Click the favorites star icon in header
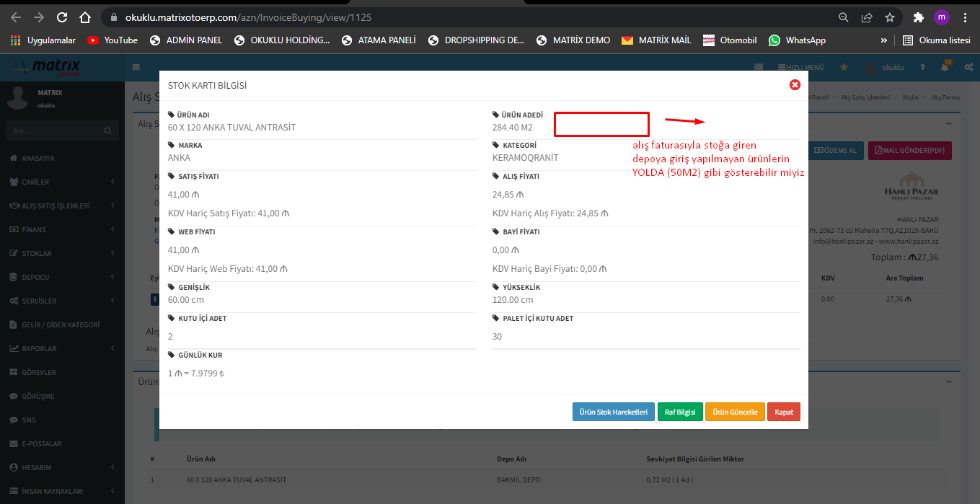 pyautogui.click(x=844, y=67)
